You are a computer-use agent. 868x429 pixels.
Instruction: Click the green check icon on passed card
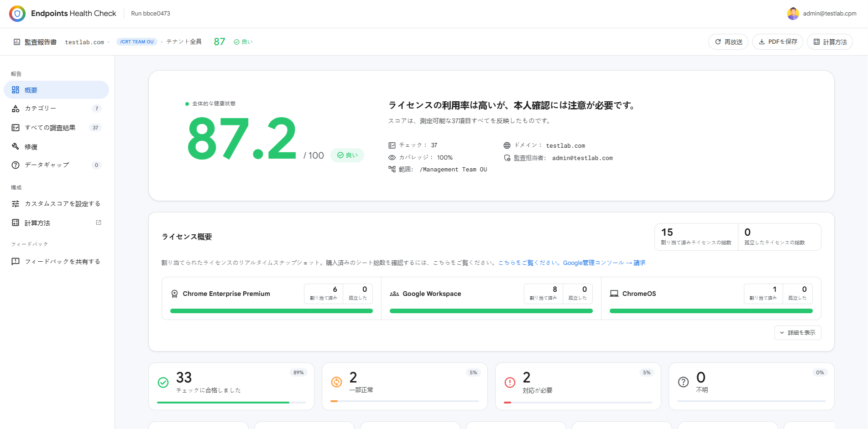[163, 382]
